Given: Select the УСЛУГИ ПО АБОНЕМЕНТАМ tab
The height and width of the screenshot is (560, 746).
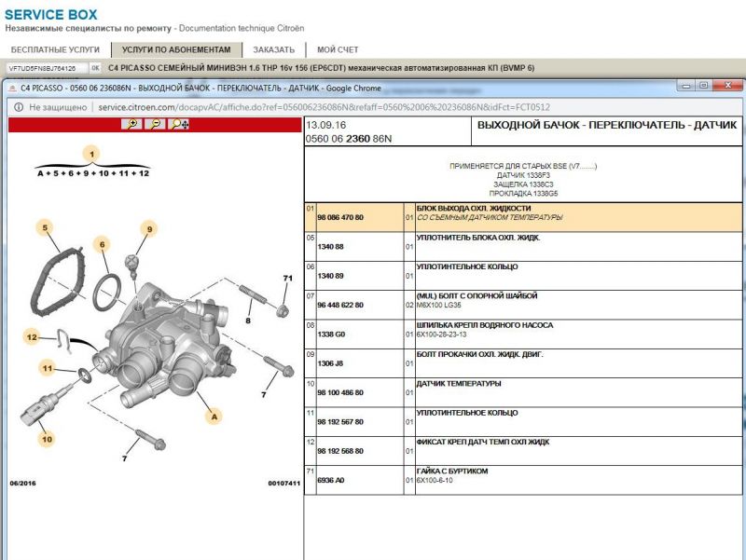Looking at the screenshot, I should pos(176,49).
